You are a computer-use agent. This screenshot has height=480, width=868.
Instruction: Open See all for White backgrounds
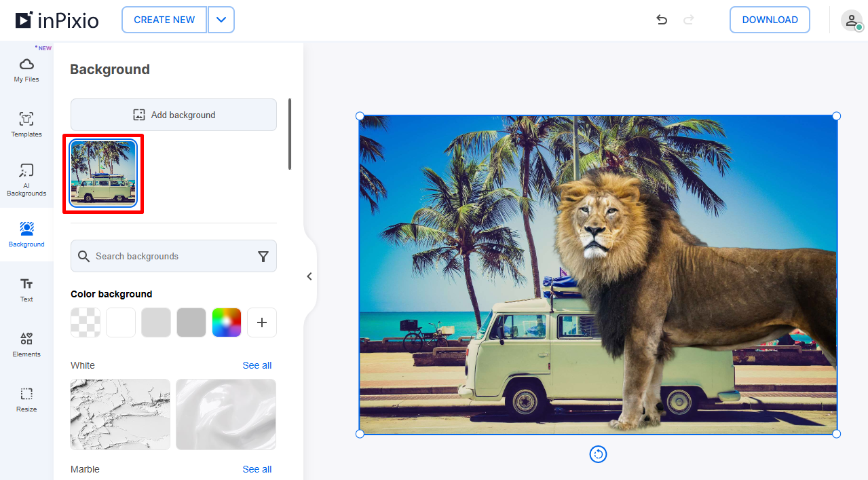point(257,365)
